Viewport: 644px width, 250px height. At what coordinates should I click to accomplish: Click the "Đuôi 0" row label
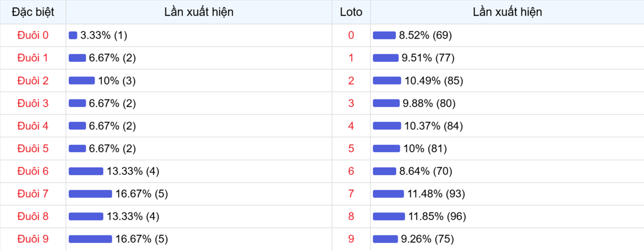point(33,35)
